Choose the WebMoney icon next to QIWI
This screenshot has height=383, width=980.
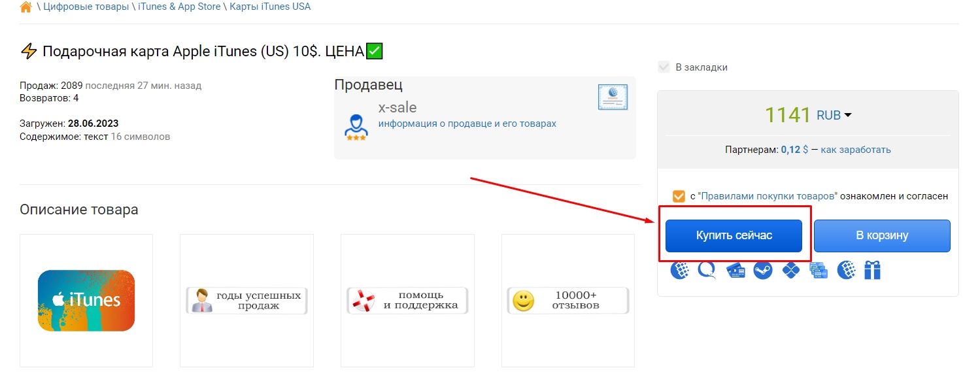[x=680, y=270]
